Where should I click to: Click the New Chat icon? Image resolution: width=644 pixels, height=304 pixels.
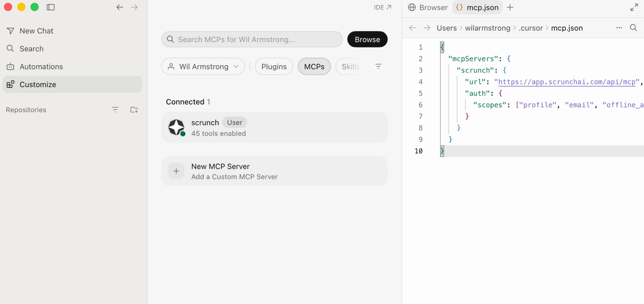point(10,31)
